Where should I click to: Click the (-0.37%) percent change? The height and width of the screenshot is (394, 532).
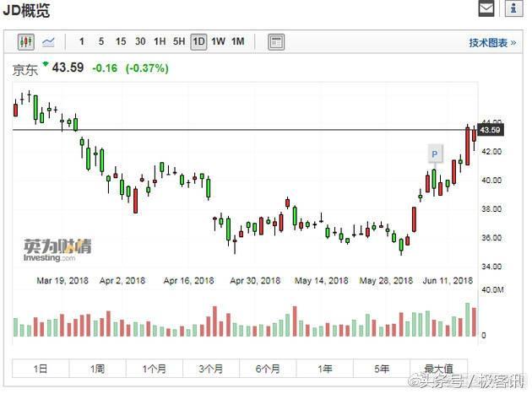click(x=147, y=68)
